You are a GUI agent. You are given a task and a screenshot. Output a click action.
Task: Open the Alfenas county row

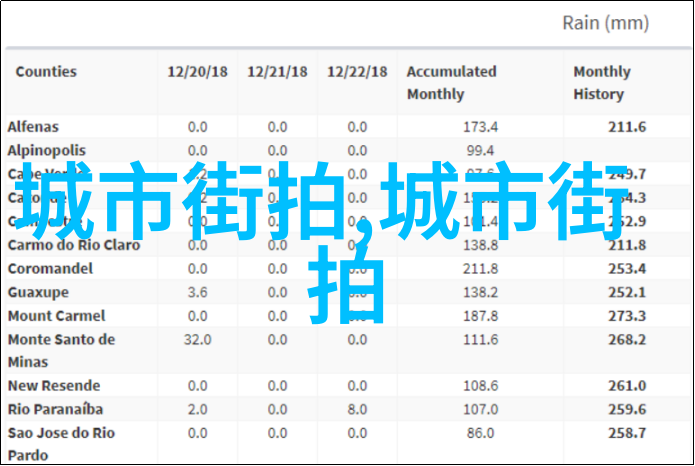pos(33,127)
